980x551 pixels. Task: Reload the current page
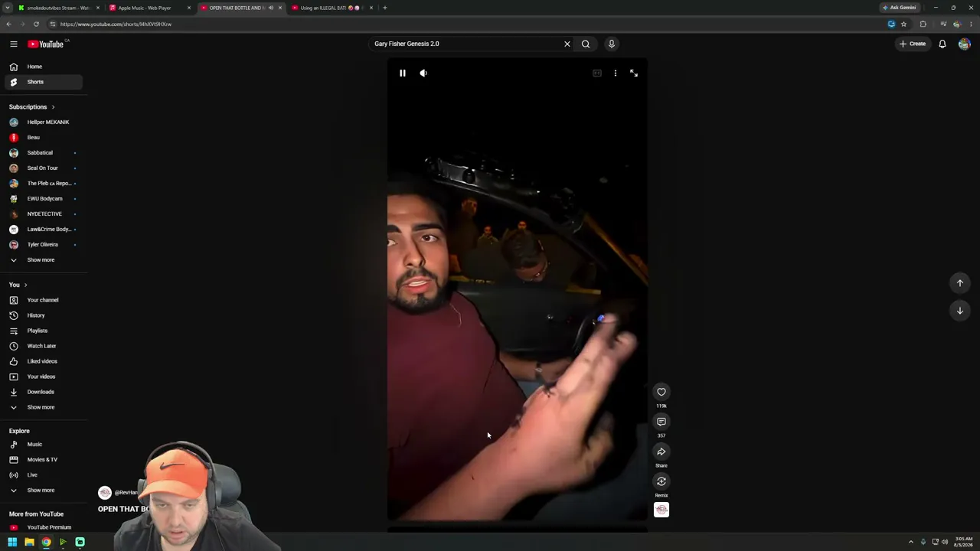(36, 24)
